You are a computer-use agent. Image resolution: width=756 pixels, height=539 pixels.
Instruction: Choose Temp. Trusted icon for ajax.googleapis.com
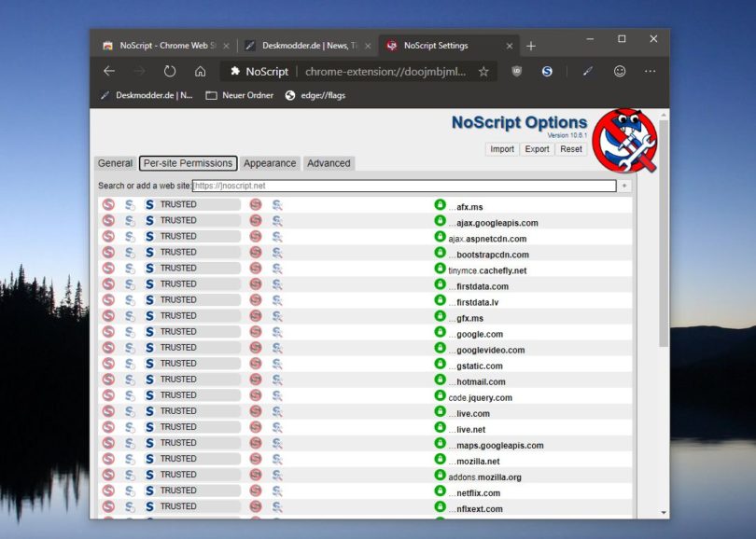pyautogui.click(x=130, y=221)
